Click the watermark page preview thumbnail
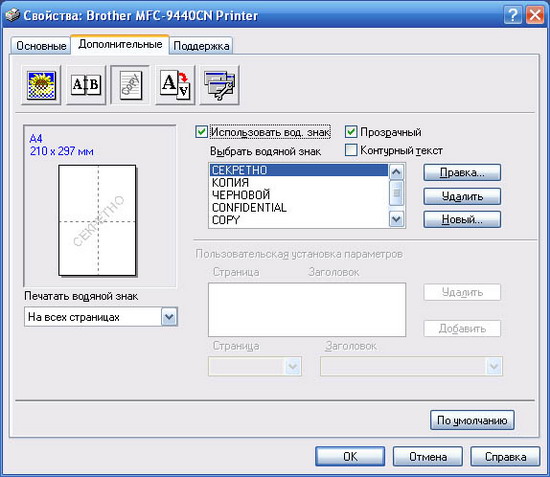550x477 pixels. (97, 220)
